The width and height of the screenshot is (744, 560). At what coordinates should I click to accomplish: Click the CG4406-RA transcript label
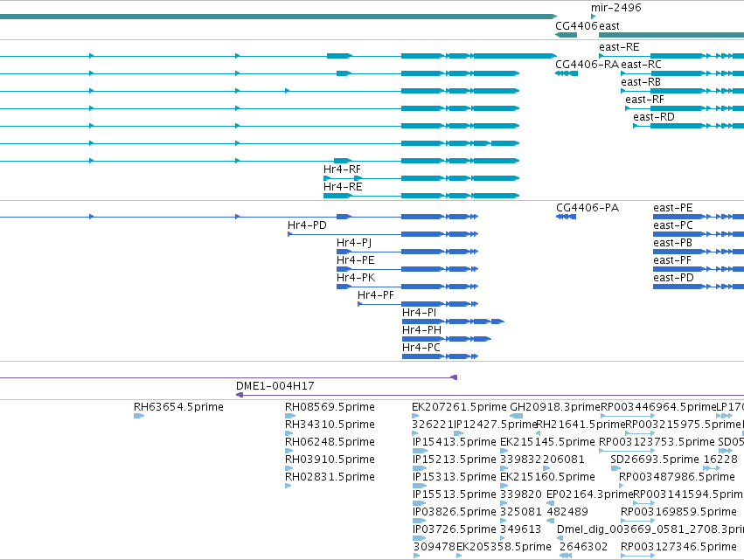pyautogui.click(x=587, y=65)
